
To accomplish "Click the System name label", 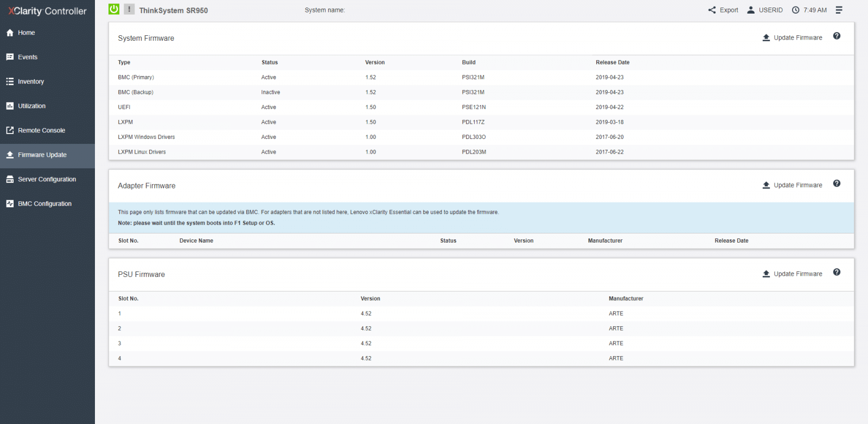I will click(324, 10).
